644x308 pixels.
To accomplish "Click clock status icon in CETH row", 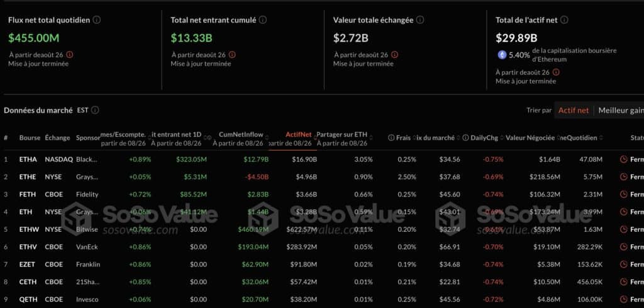I will click(623, 282).
